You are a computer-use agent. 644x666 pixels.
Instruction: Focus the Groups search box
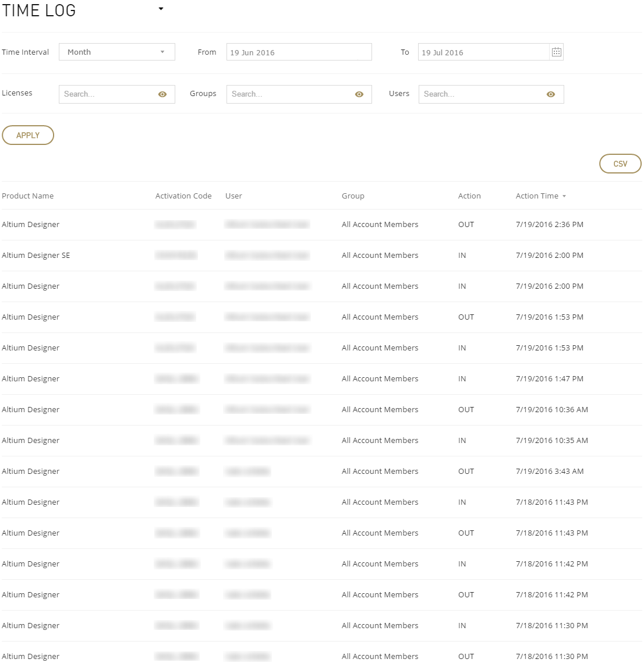click(291, 94)
